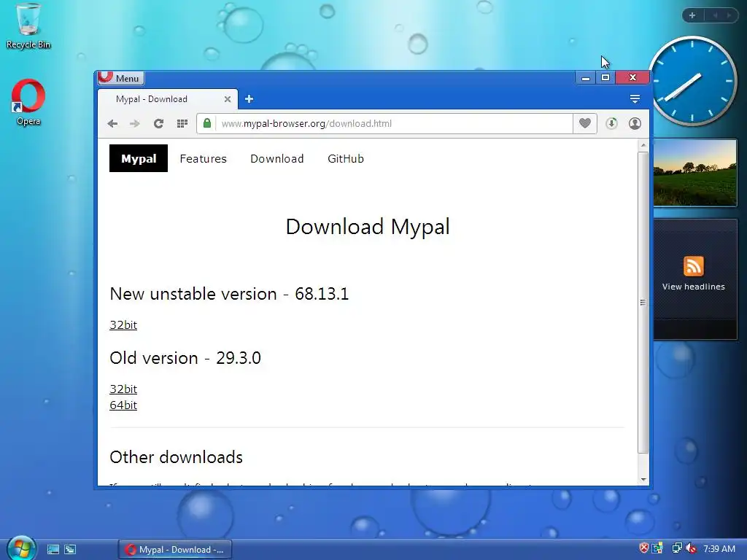The height and width of the screenshot is (560, 747).
Task: Click the 7:39 AM taskbar clock
Action: [719, 548]
